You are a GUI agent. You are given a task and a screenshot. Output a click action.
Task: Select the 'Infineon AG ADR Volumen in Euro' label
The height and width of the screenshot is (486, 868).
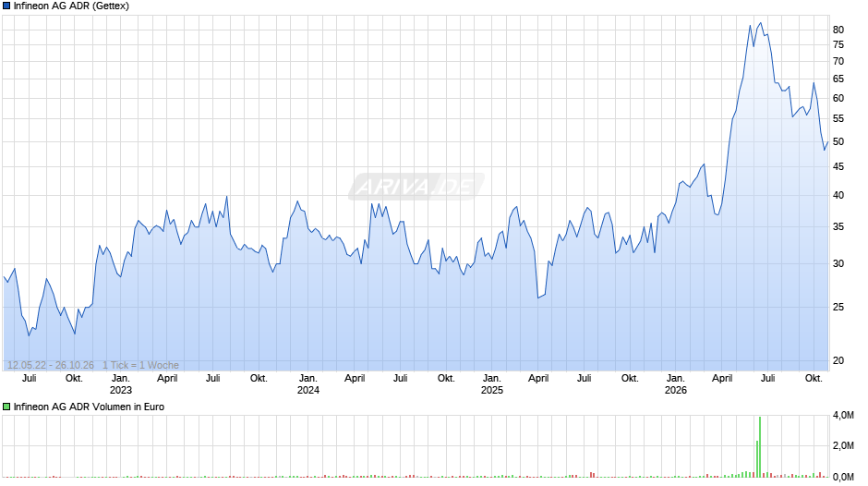click(90, 407)
